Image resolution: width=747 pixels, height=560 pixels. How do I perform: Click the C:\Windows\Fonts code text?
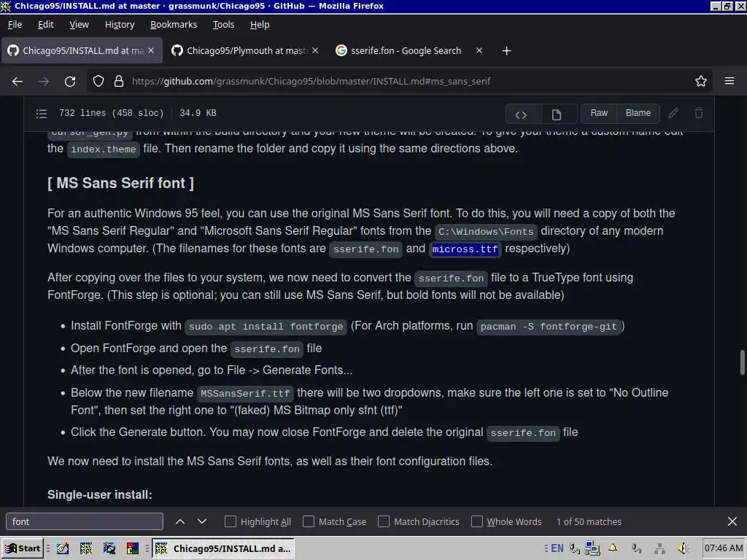486,232
